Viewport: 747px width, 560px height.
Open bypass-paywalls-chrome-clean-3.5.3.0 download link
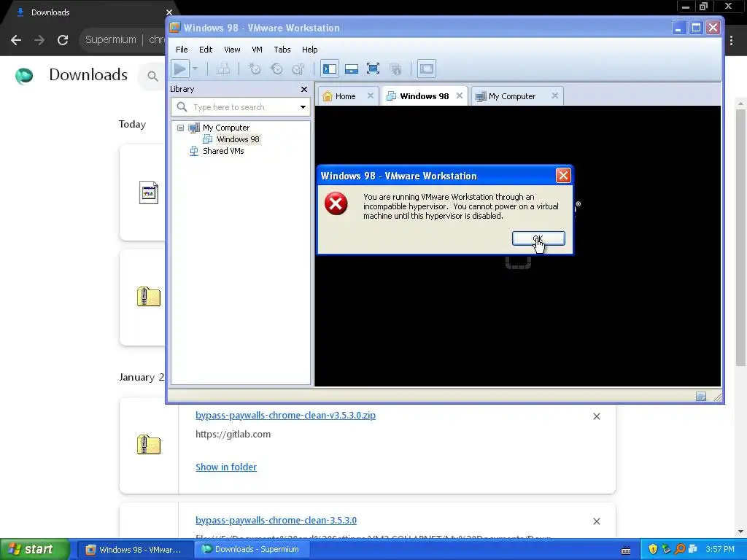tap(276, 521)
